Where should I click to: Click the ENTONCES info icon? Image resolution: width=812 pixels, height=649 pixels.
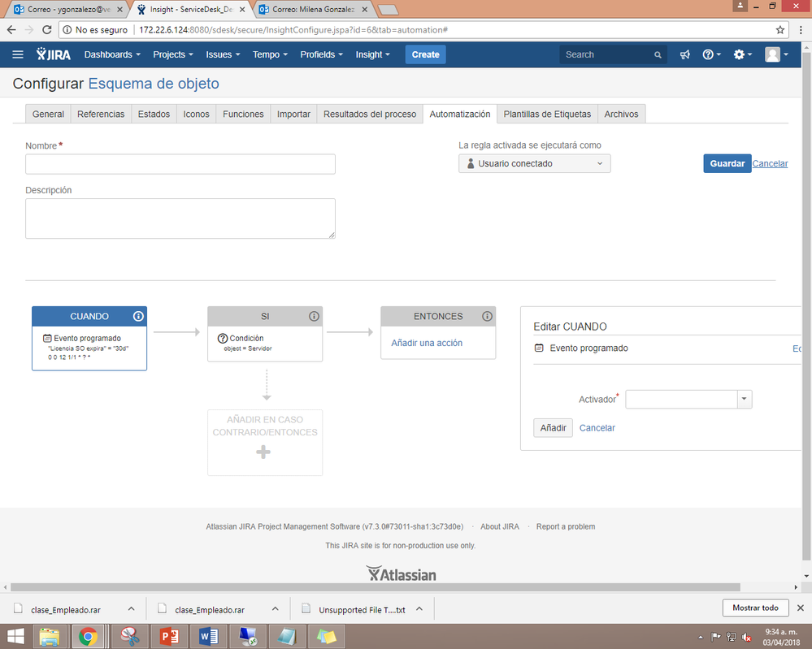(487, 316)
